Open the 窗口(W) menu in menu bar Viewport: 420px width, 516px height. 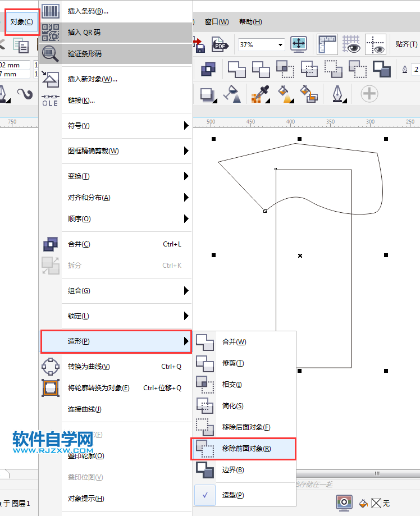(217, 22)
